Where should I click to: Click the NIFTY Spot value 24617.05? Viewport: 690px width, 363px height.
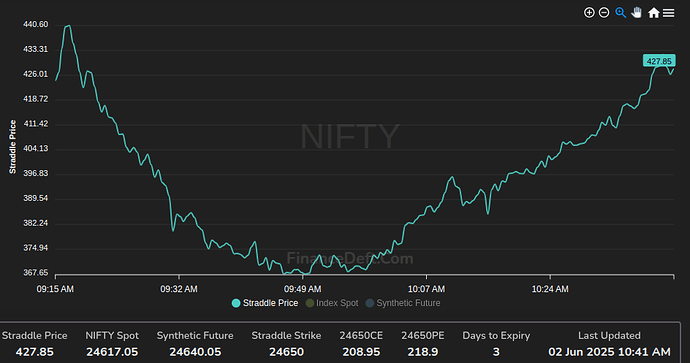112,352
